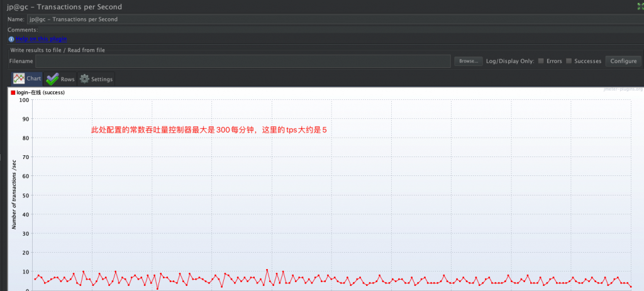The height and width of the screenshot is (291, 644).
Task: Click the green expand icon in the top-right corner
Action: tap(638, 6)
